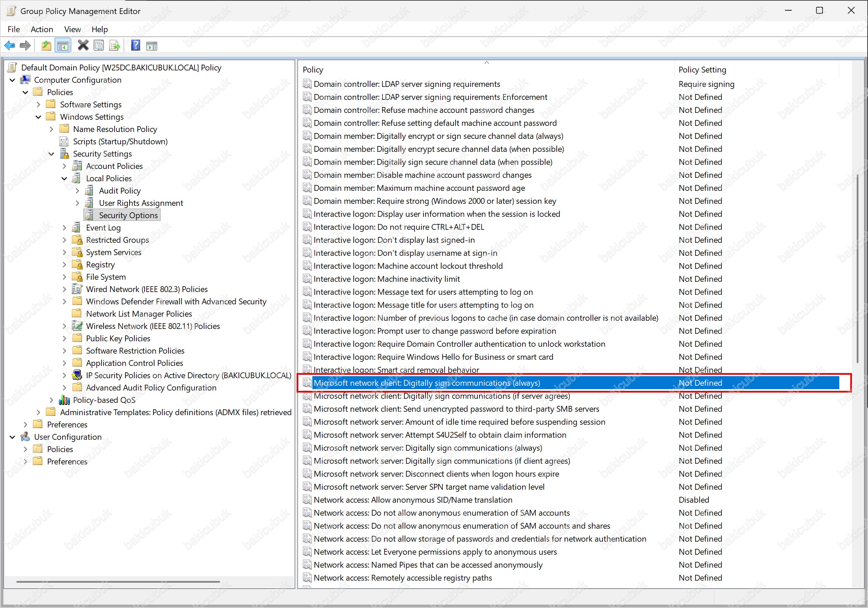Viewport: 868px width, 608px height.
Task: Collapse the Local Policies node
Action: pyautogui.click(x=64, y=179)
